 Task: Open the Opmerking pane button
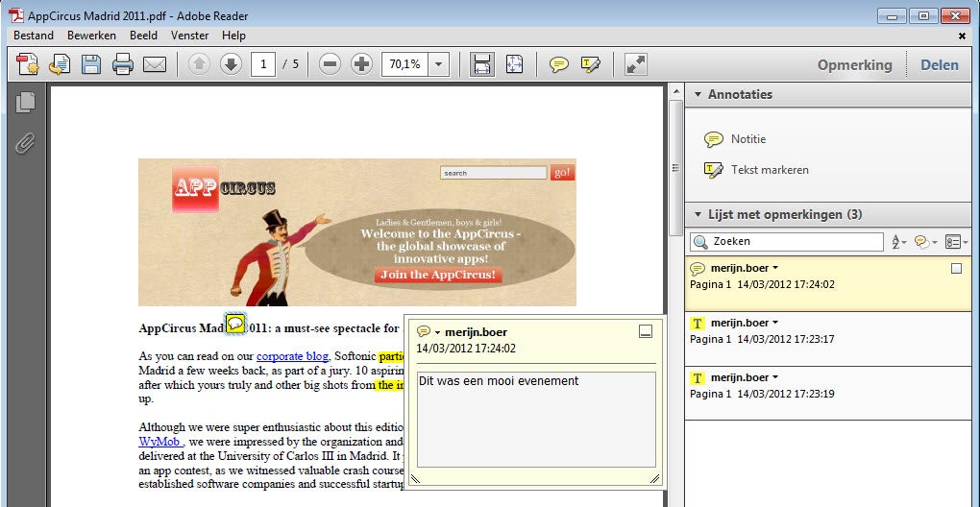(854, 64)
